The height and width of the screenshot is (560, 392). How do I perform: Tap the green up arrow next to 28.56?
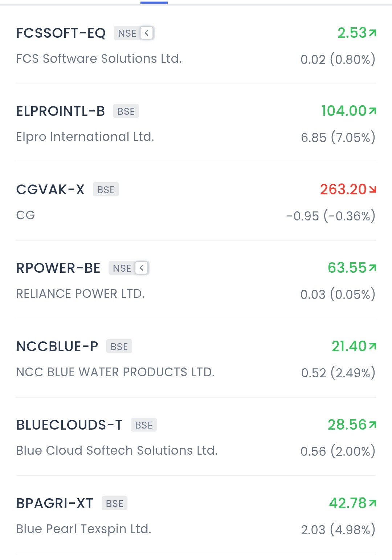coord(373,425)
